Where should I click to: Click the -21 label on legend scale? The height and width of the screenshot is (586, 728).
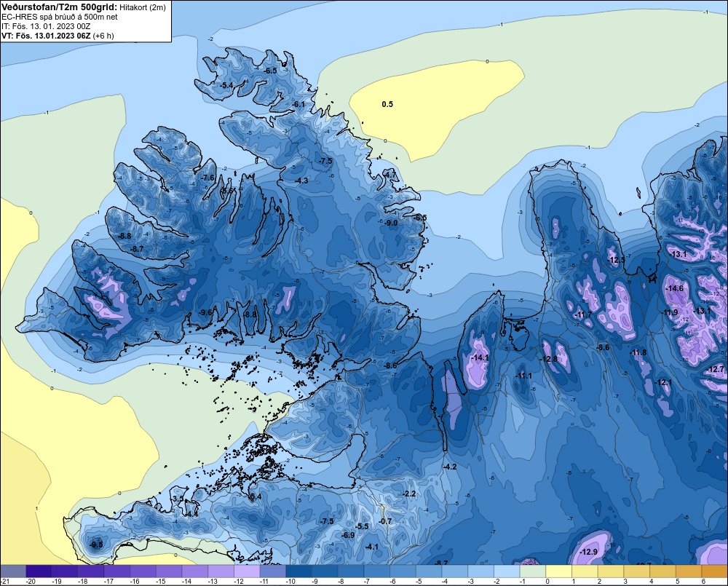[6, 582]
